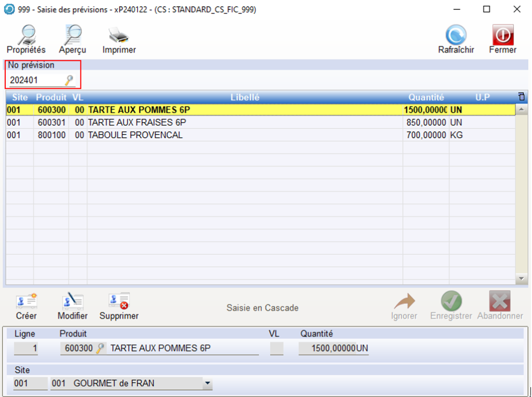Click the Quantité field showing 1500,00000

click(x=333, y=348)
